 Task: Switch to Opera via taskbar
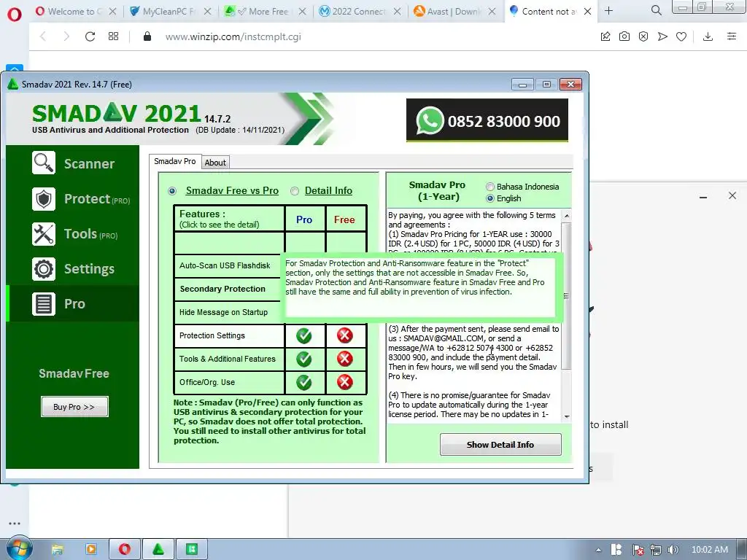125,550
